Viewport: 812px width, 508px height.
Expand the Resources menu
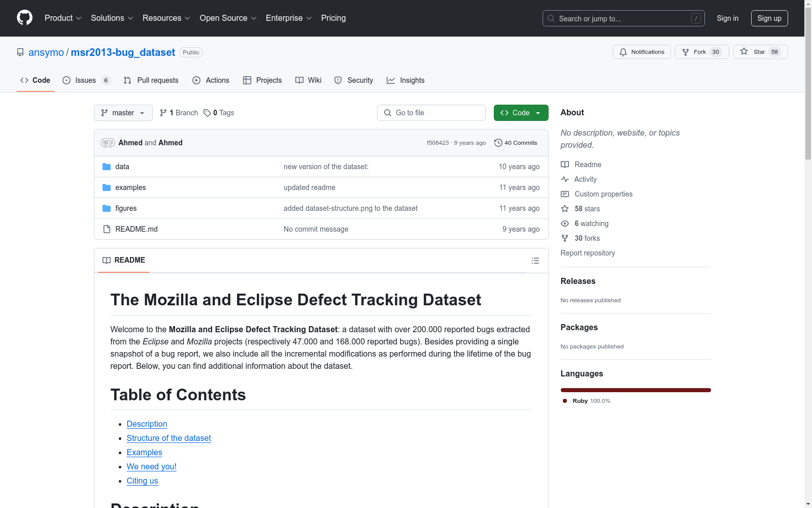pyautogui.click(x=166, y=18)
